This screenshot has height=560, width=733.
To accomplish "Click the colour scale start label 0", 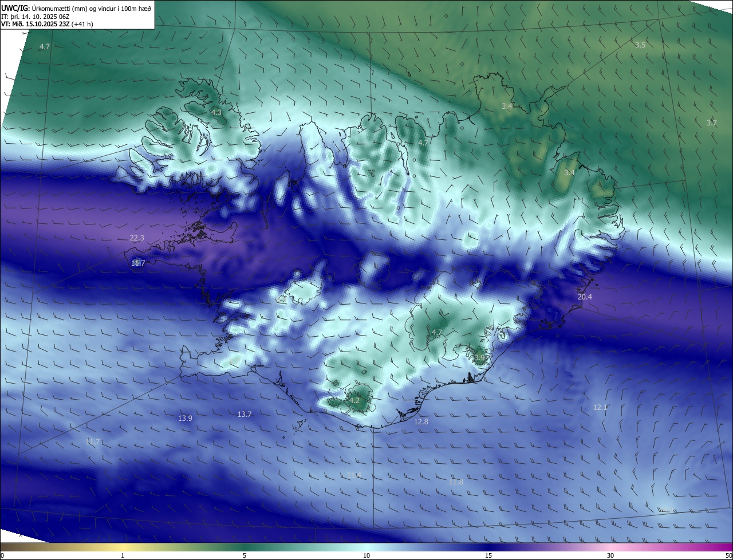I will tap(2, 555).
